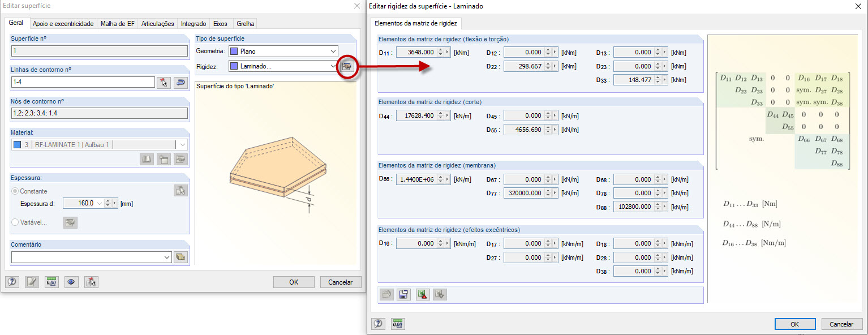
Task: Create a new material with the new-dialog icon
Action: (163, 159)
